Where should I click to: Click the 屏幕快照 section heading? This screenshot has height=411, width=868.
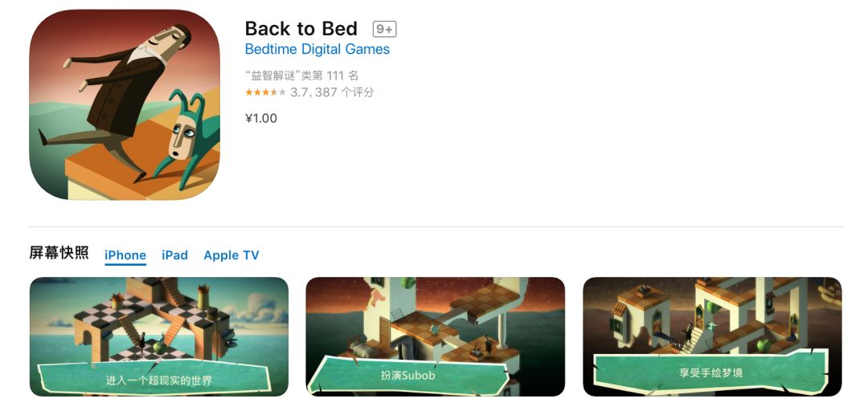(59, 254)
